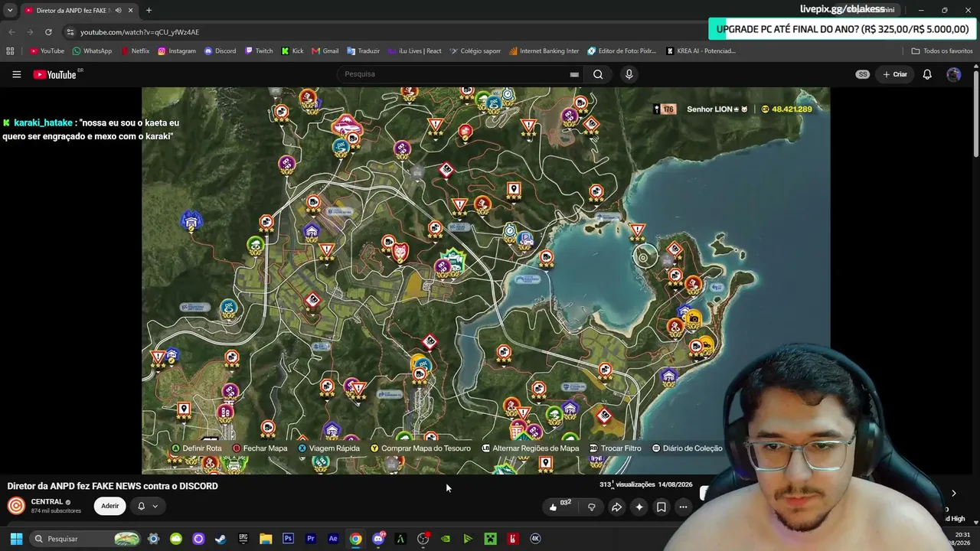Dislike the video with thumbs down

[591, 507]
